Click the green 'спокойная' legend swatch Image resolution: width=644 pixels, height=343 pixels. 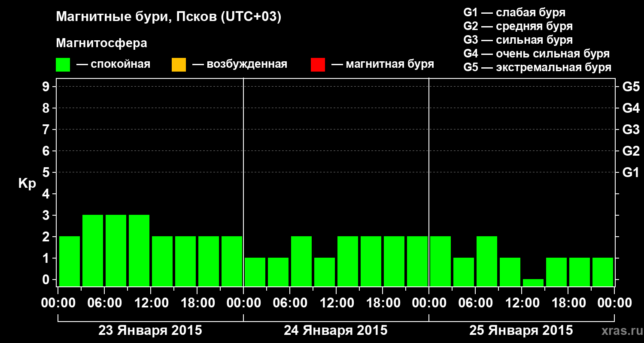click(63, 65)
